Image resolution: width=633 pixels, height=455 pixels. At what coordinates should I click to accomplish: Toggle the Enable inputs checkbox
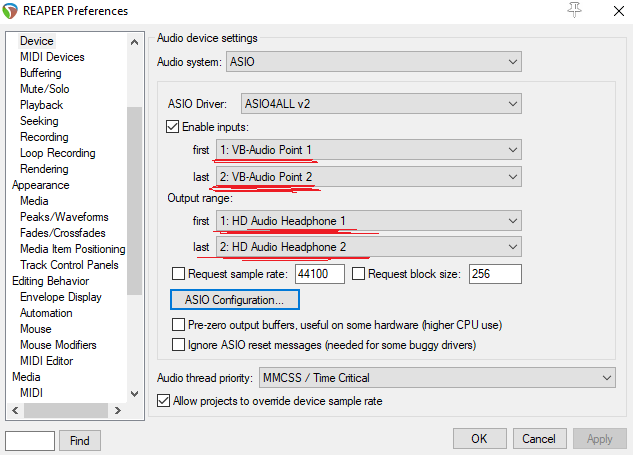click(172, 127)
